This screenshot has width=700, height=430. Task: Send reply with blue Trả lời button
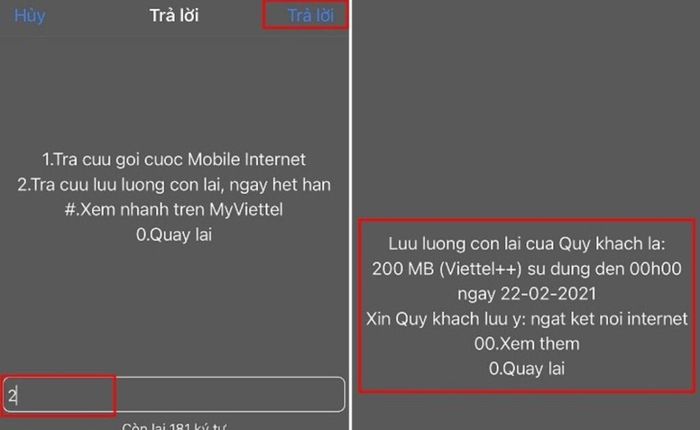(x=310, y=16)
